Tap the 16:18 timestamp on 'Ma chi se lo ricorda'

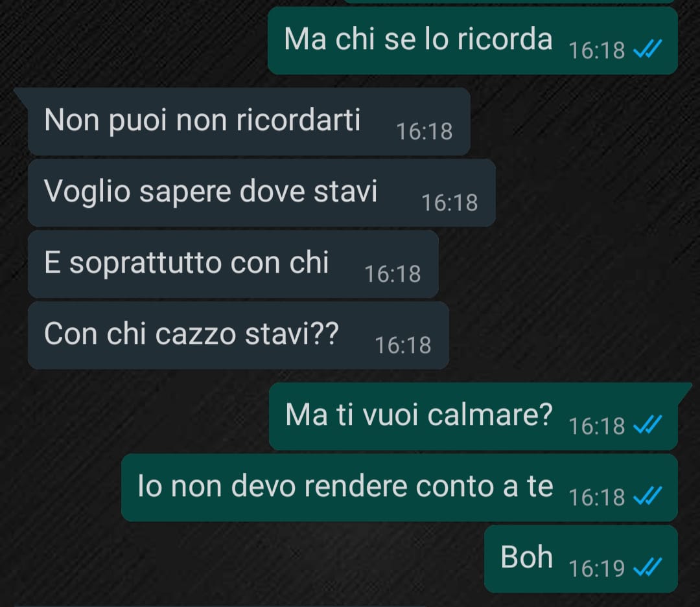(597, 51)
